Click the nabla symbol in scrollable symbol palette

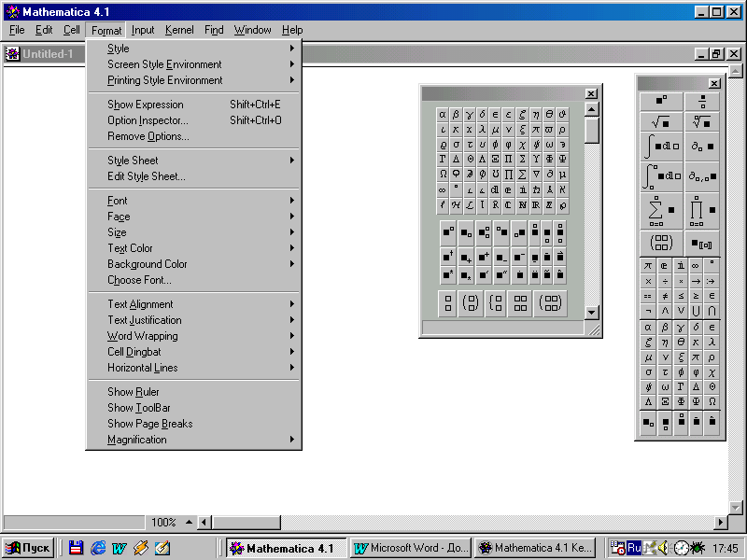[536, 174]
